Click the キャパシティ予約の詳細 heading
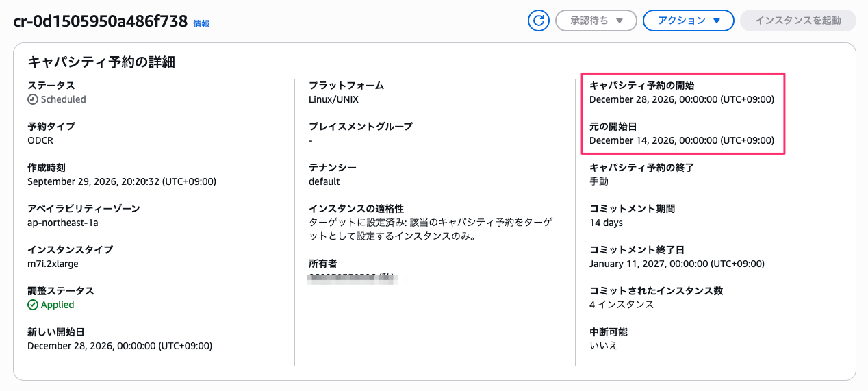The width and height of the screenshot is (868, 391). click(x=101, y=62)
